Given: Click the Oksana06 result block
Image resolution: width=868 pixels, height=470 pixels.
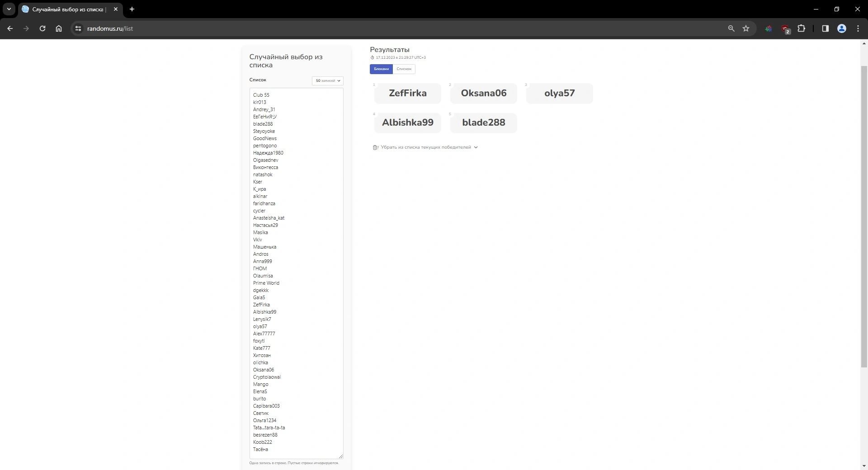Looking at the screenshot, I should coord(484,93).
